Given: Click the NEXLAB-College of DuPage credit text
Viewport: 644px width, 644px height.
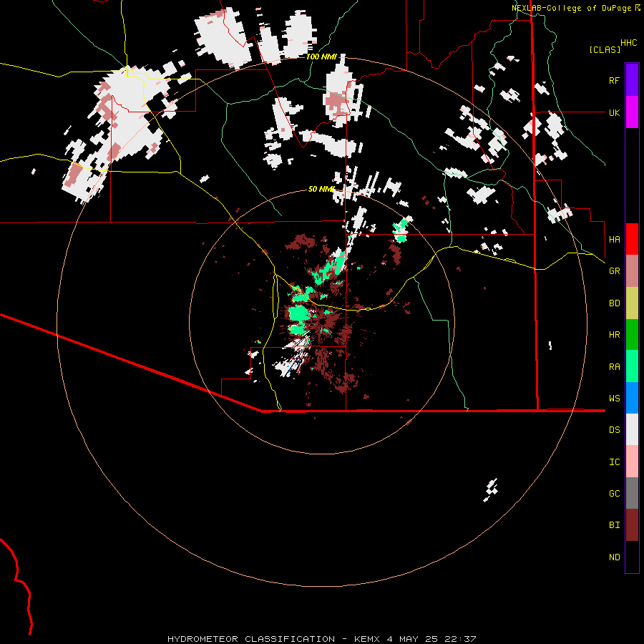Looking at the screenshot, I should (571, 8).
